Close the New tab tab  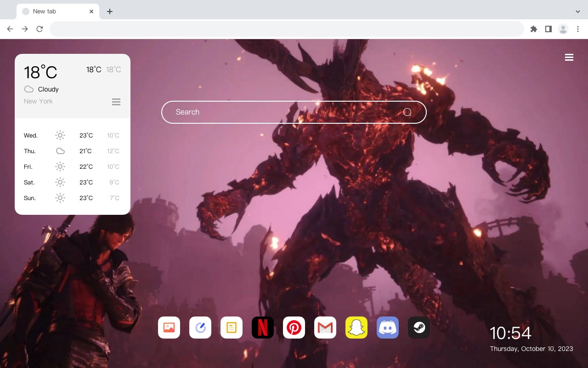point(91,11)
